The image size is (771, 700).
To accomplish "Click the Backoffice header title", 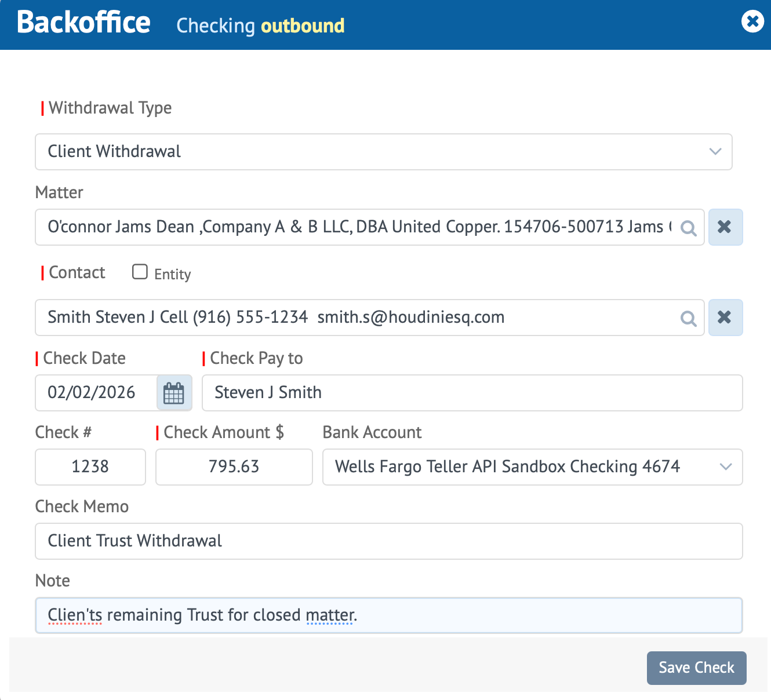I will [83, 23].
